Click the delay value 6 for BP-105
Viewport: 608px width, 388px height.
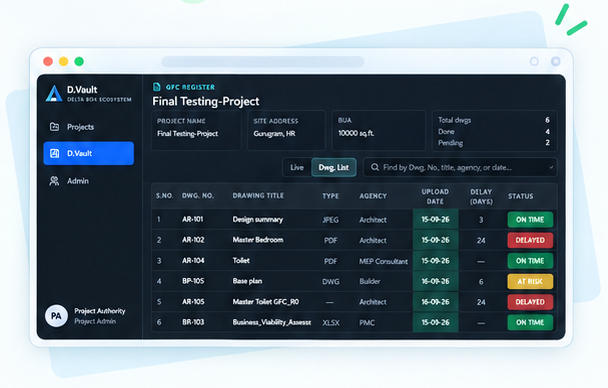pyautogui.click(x=481, y=282)
